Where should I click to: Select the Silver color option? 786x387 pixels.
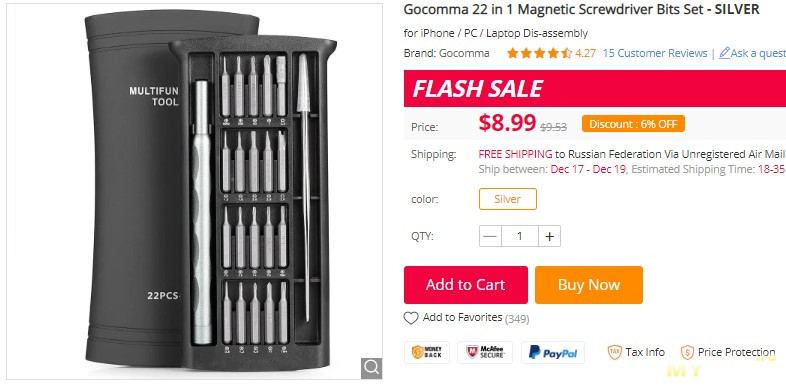pyautogui.click(x=508, y=199)
